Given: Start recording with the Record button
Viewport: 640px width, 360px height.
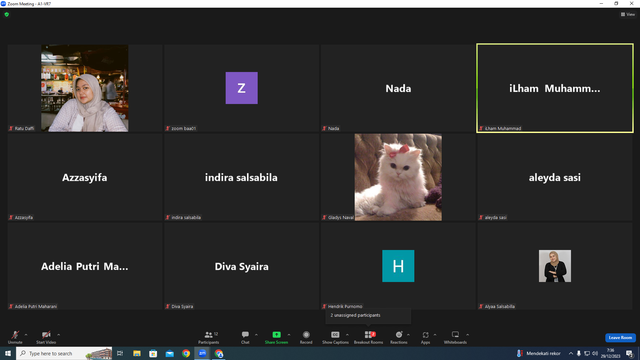Looking at the screenshot, I should coord(306,337).
